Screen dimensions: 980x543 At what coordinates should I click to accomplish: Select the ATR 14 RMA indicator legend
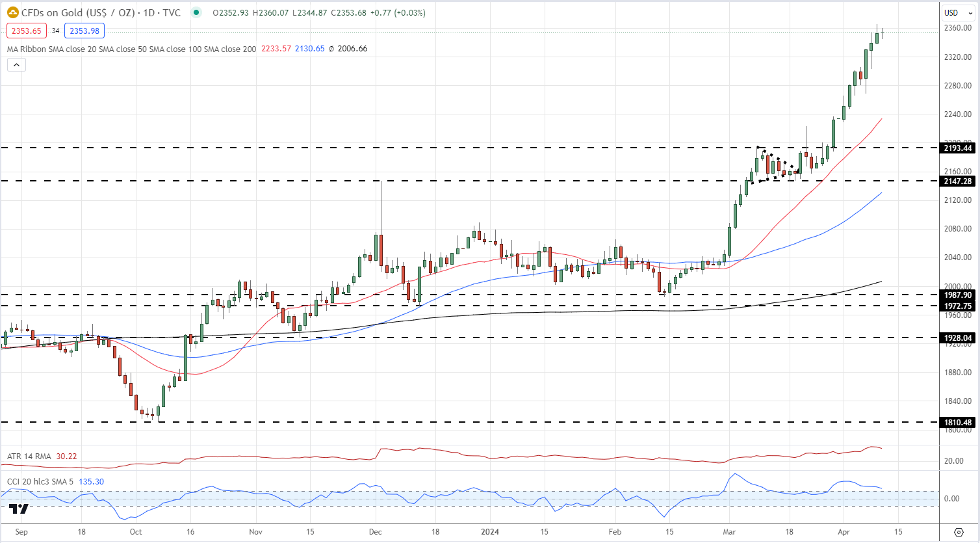coord(29,457)
